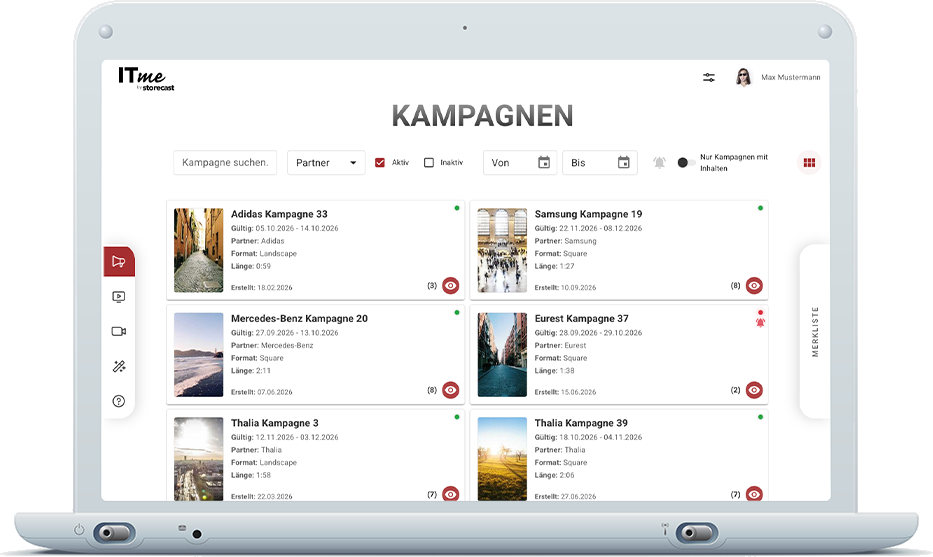Open the Adidas Kampagne 33 thumbnail

198,250
